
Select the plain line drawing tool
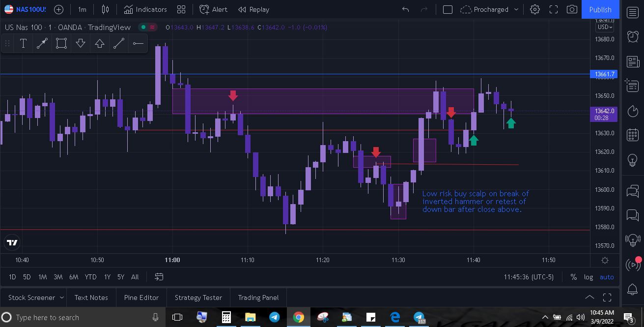pyautogui.click(x=119, y=43)
